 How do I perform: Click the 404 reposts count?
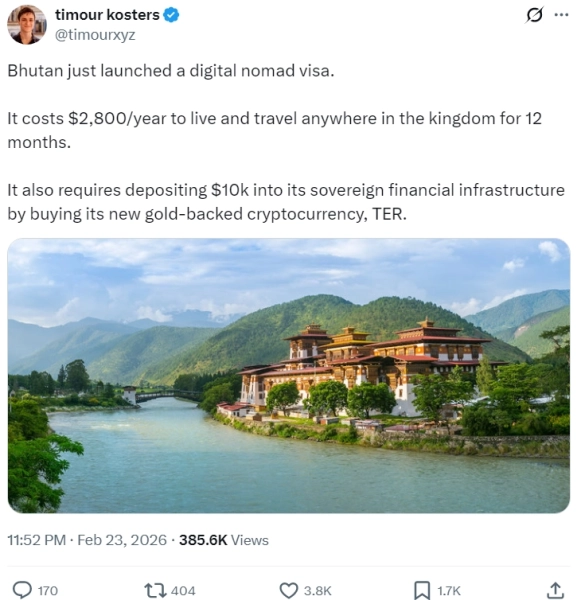tap(183, 590)
